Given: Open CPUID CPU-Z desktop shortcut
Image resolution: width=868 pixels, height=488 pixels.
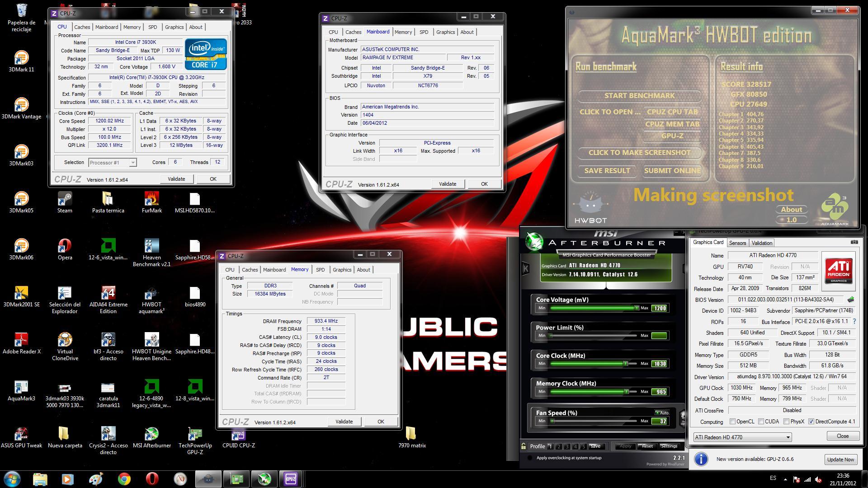Looking at the screenshot, I should tap(238, 437).
